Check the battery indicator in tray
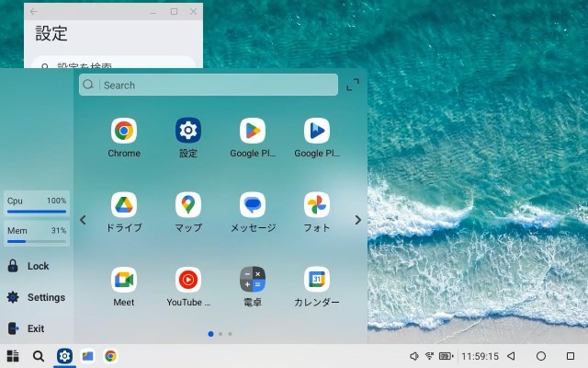The image size is (588, 368). coord(447,356)
